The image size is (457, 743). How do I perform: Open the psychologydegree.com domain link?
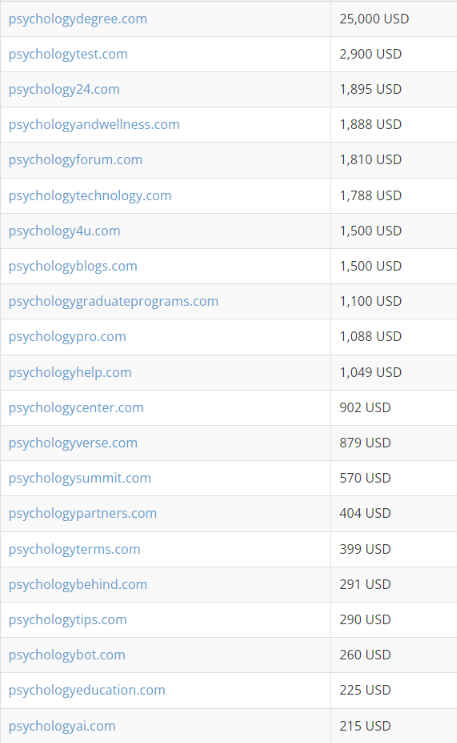click(78, 19)
